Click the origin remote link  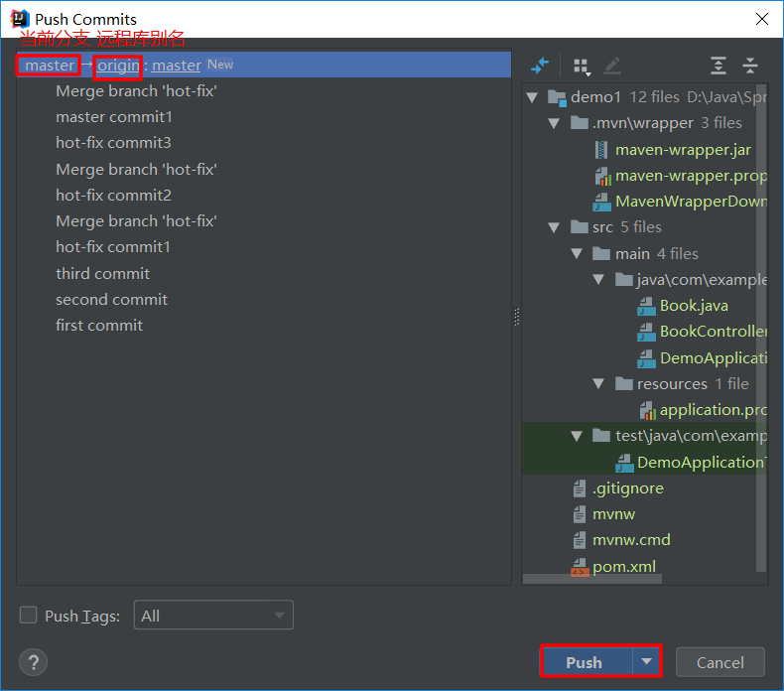point(118,66)
